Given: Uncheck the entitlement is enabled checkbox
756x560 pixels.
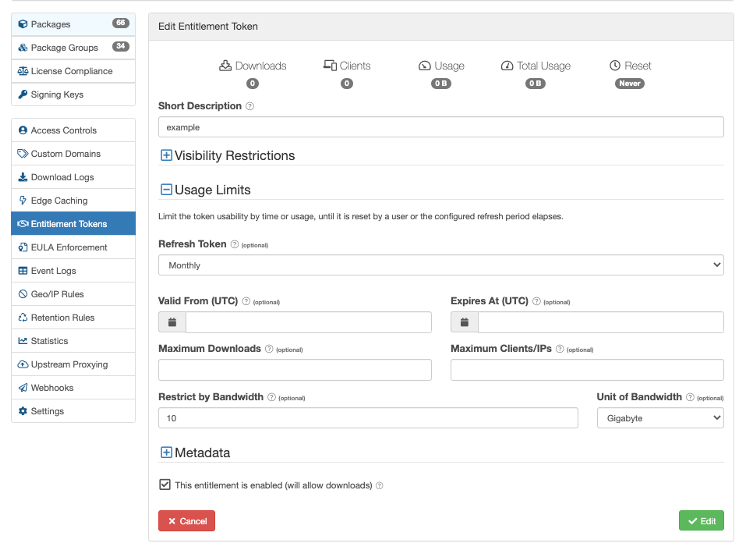Looking at the screenshot, I should point(165,485).
